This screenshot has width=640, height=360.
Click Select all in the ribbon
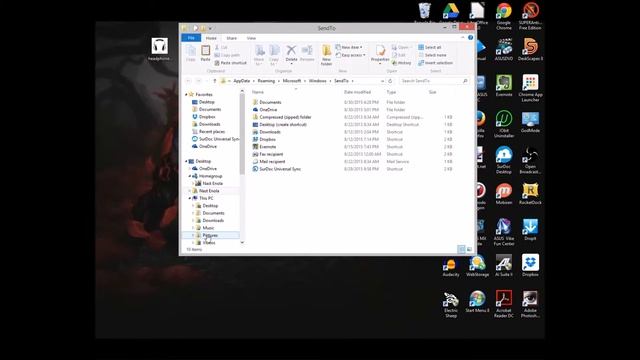click(x=429, y=47)
